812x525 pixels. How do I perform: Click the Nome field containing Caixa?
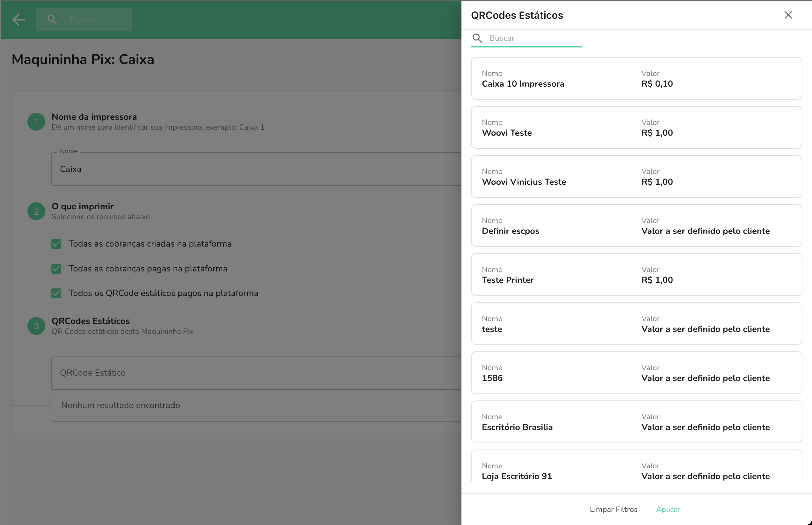[256, 169]
